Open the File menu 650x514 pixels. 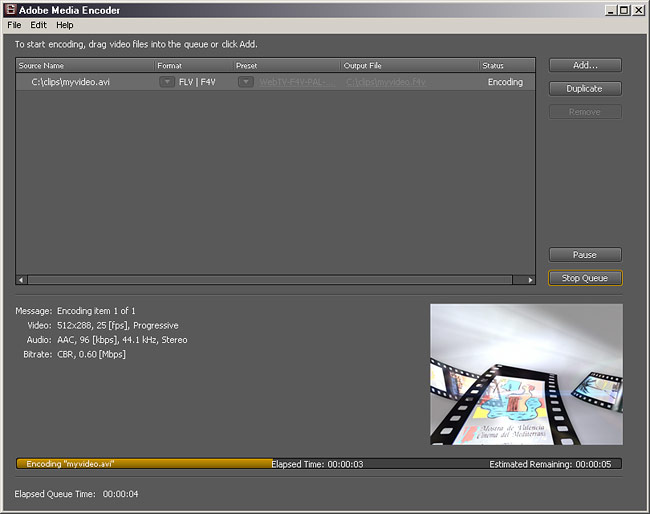click(14, 25)
